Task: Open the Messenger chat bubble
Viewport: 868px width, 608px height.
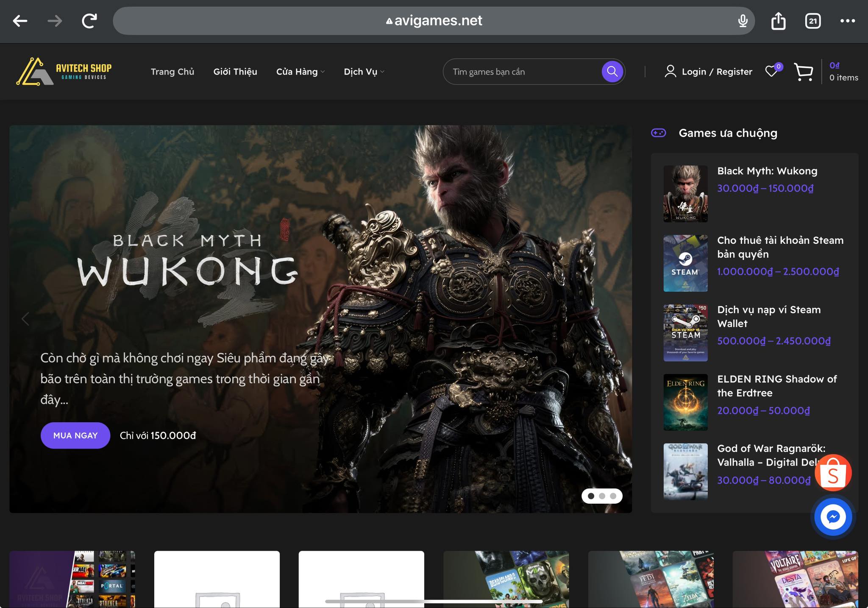Action: (833, 517)
